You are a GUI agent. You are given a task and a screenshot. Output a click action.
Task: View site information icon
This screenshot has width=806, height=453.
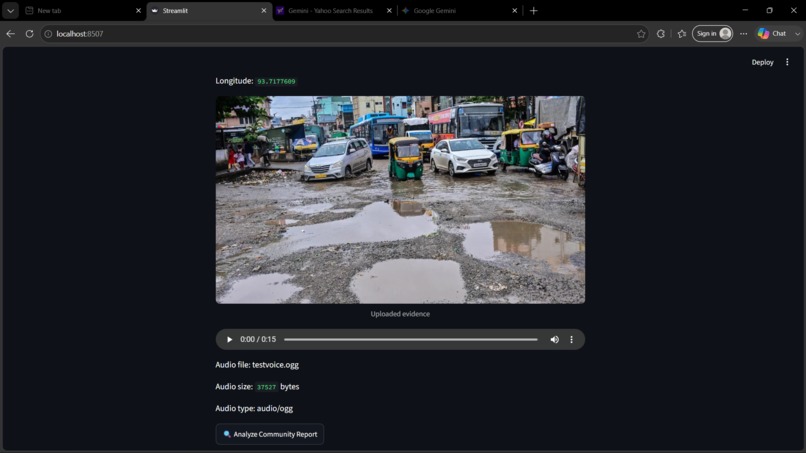48,33
